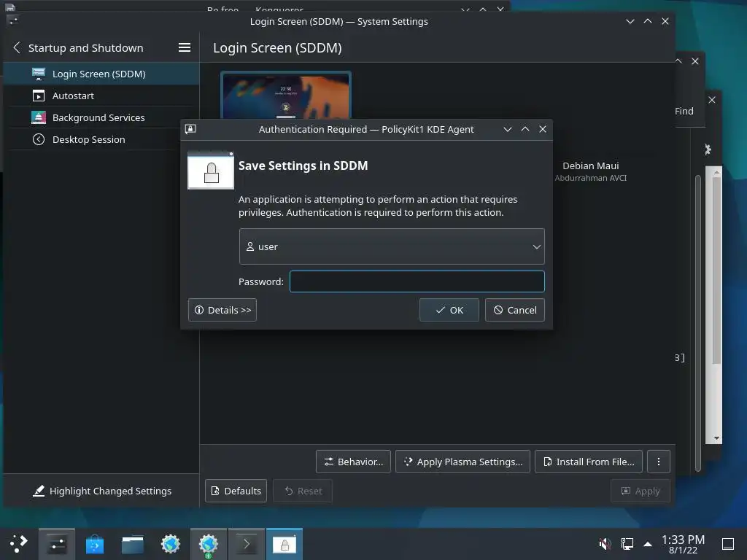Open the clock showing 1:33 PM

pyautogui.click(x=683, y=544)
